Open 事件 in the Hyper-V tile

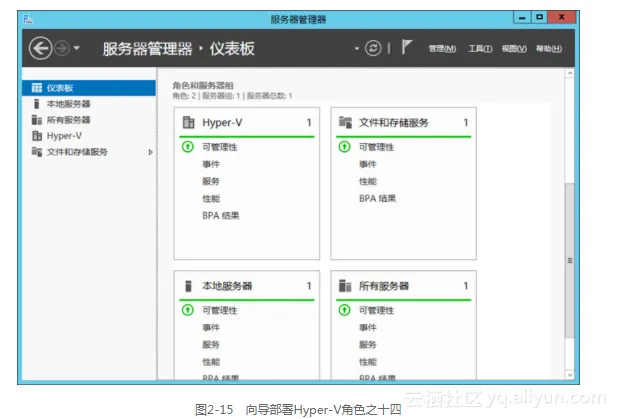211,164
